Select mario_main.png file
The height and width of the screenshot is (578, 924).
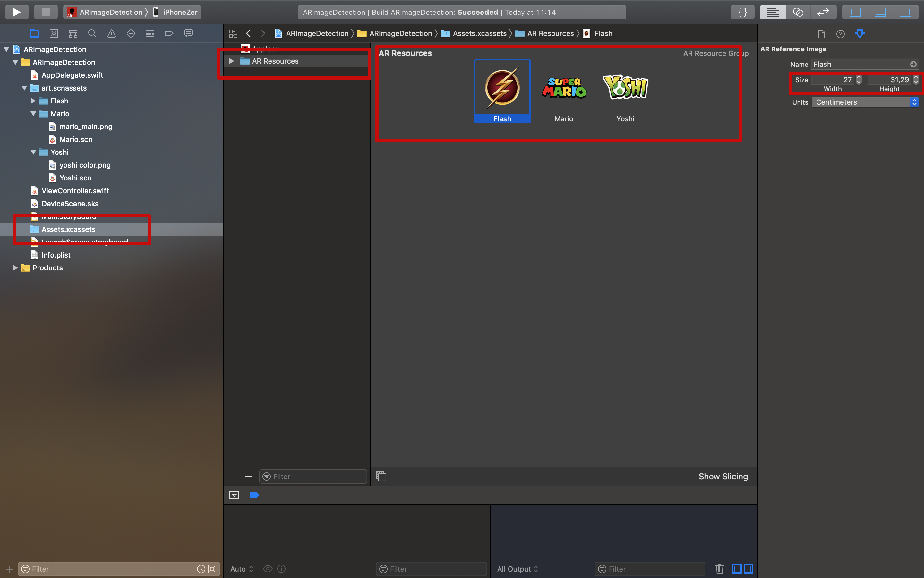[x=86, y=127]
